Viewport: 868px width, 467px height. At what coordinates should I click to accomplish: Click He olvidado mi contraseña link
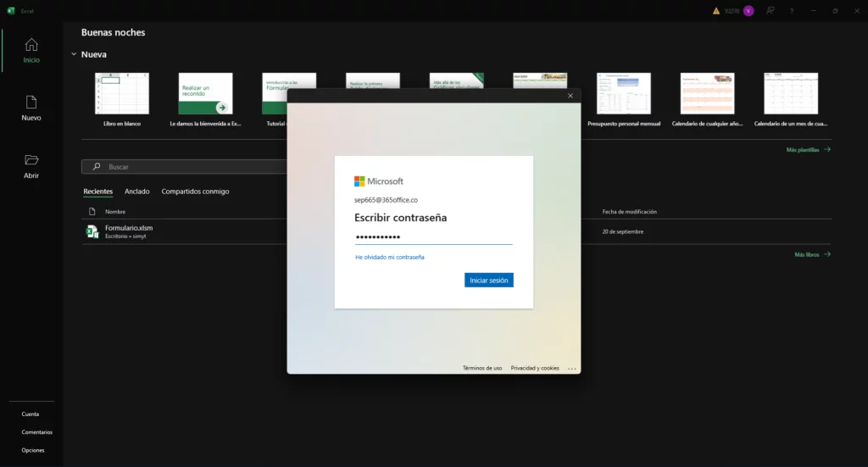390,257
